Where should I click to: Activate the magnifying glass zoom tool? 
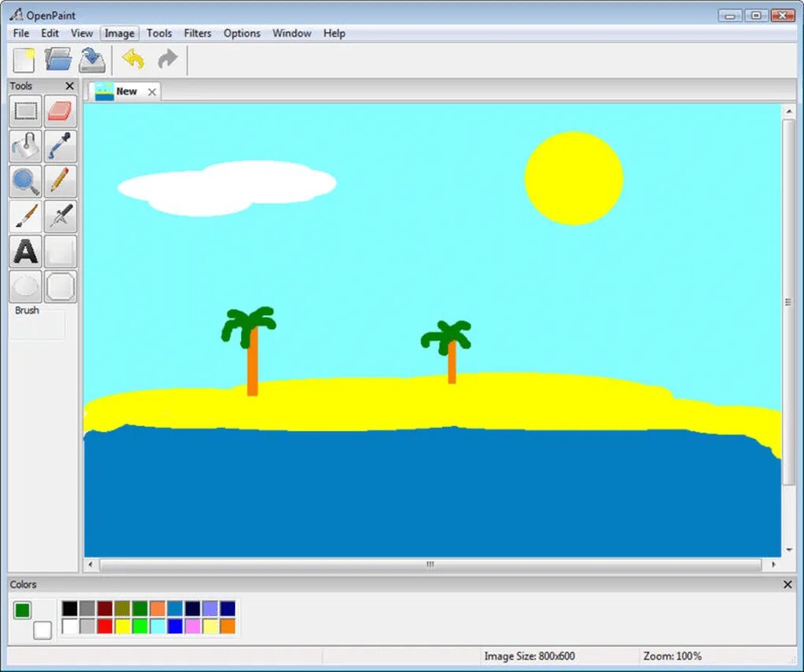tap(26, 181)
